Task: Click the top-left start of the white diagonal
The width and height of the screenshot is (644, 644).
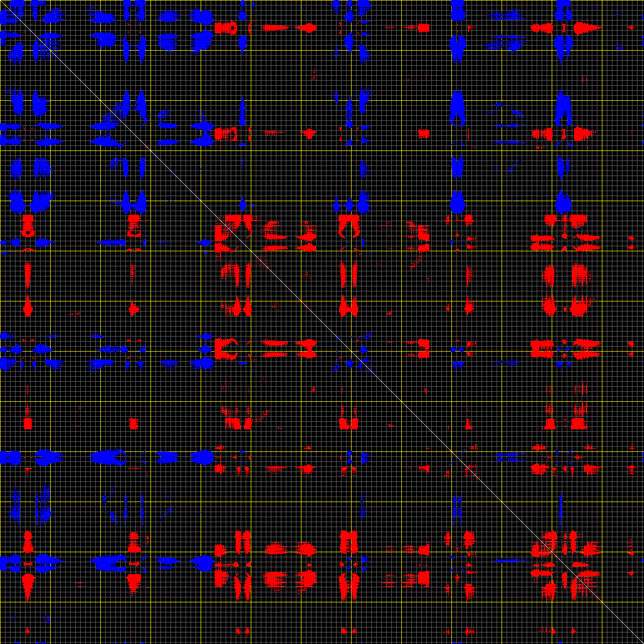Action: pos(1,1)
